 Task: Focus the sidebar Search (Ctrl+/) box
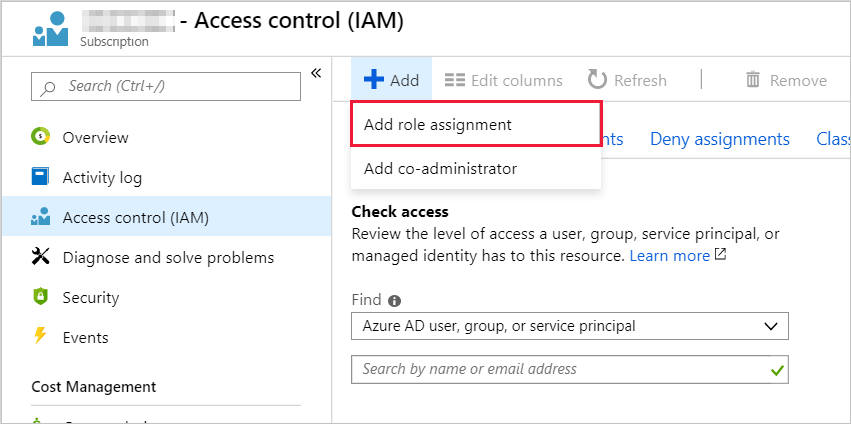[x=166, y=86]
